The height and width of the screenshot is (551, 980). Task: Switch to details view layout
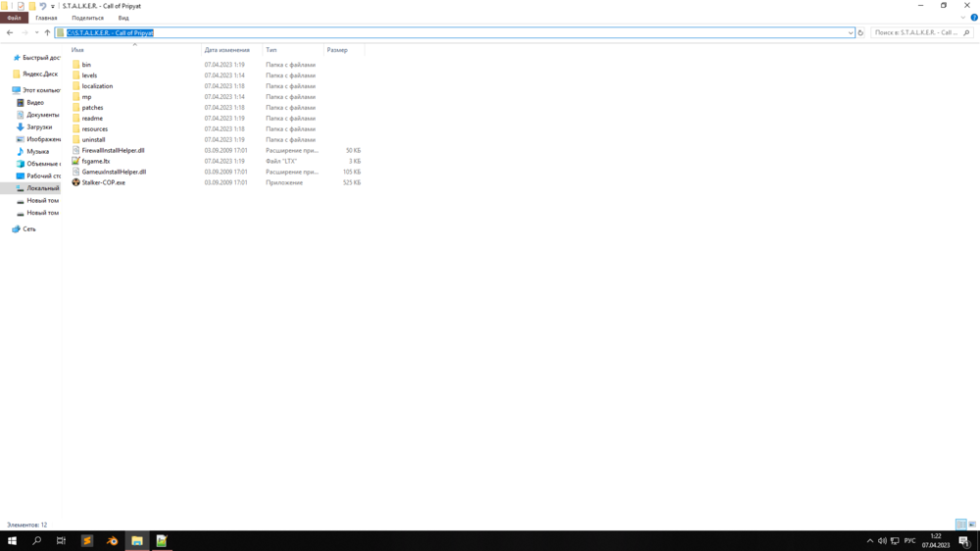[961, 525]
